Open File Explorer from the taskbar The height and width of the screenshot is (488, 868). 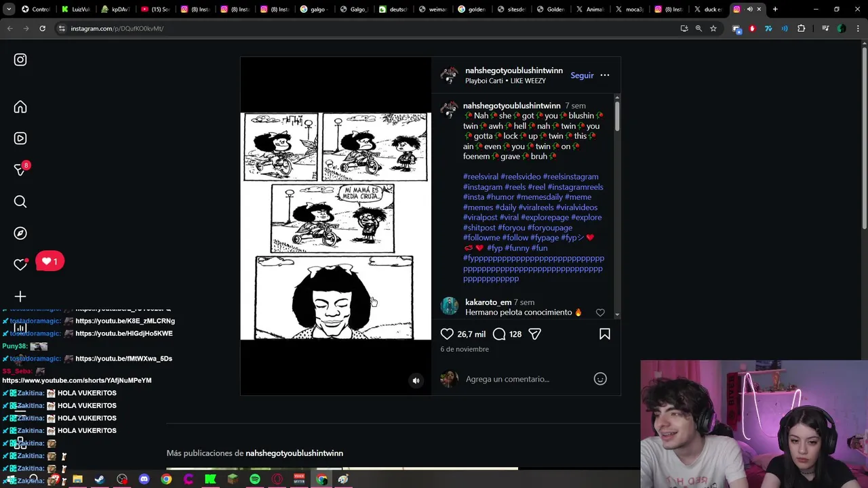point(77,479)
